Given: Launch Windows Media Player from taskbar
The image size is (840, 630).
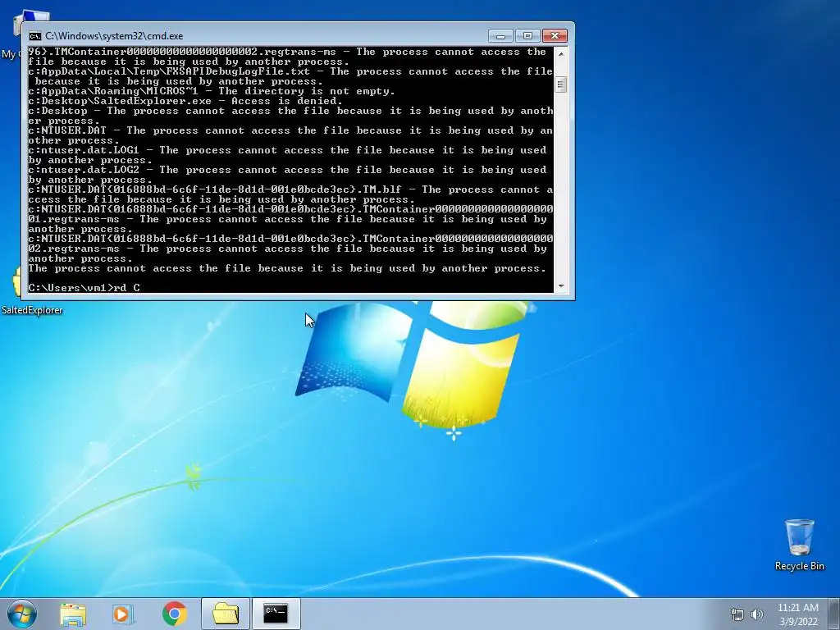Looking at the screenshot, I should point(123,614).
